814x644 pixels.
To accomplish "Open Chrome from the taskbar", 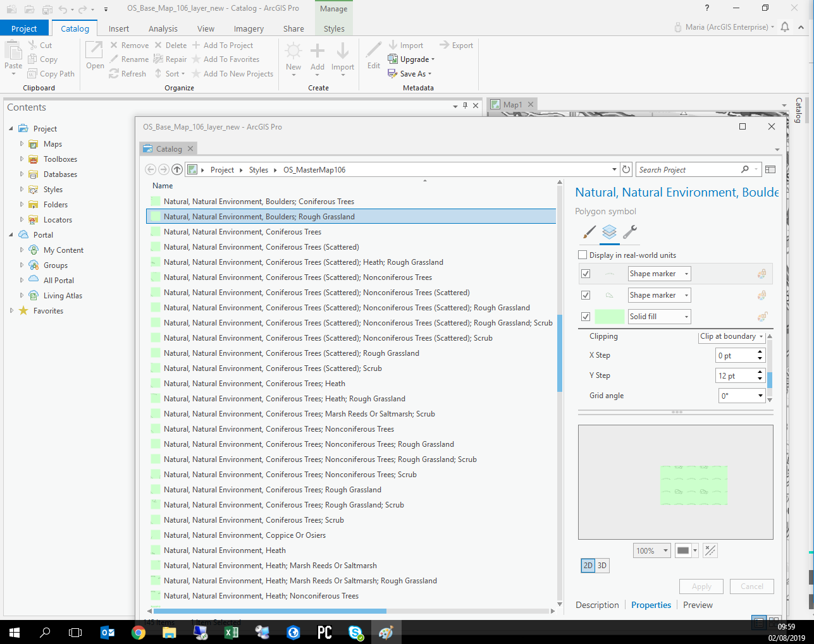I will (x=139, y=632).
